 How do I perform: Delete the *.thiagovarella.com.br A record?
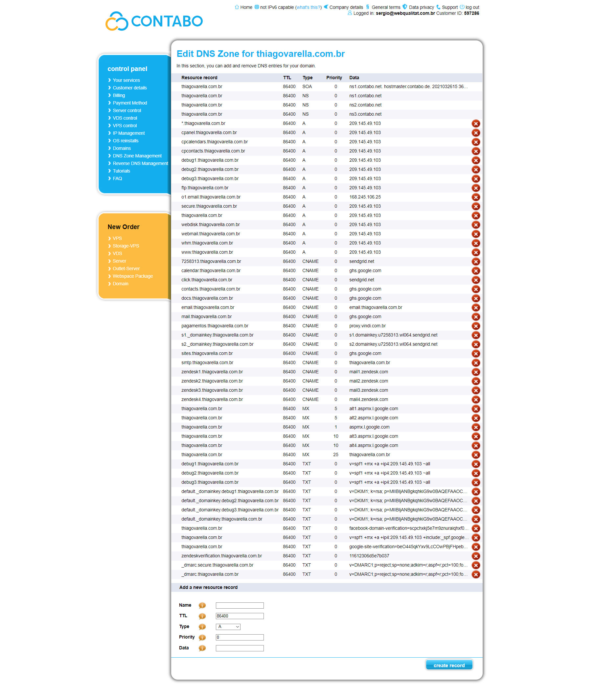click(476, 124)
